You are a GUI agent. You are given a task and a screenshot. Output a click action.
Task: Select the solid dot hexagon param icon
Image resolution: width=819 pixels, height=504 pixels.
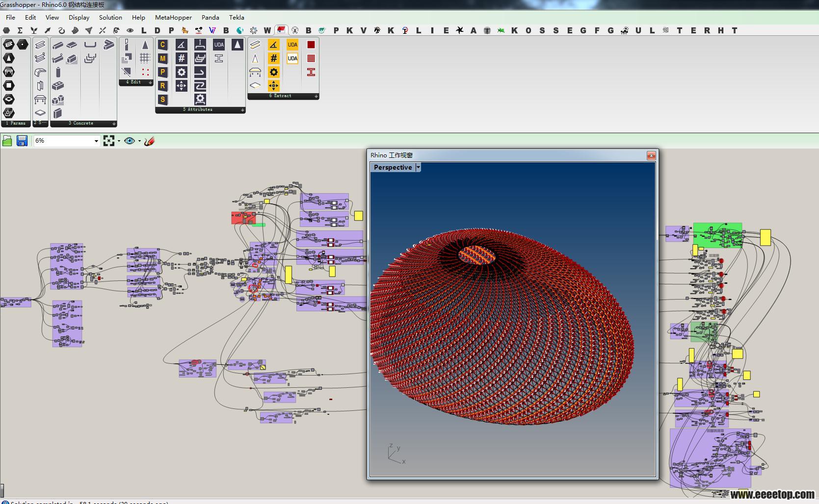pos(23,45)
